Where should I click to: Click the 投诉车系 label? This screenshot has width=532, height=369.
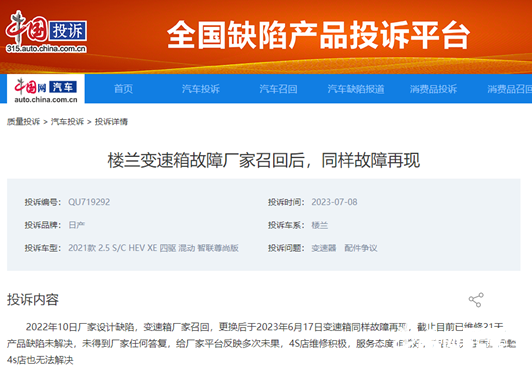tap(286, 225)
